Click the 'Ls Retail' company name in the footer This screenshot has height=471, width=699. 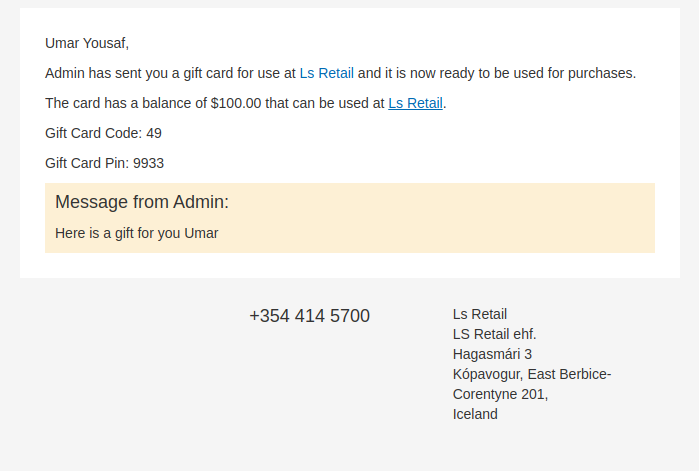pyautogui.click(x=480, y=314)
